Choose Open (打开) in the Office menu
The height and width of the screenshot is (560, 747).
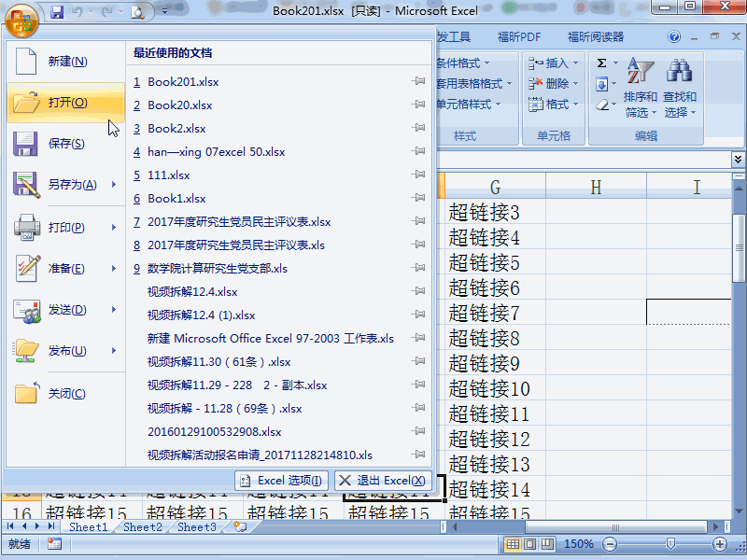(x=65, y=103)
